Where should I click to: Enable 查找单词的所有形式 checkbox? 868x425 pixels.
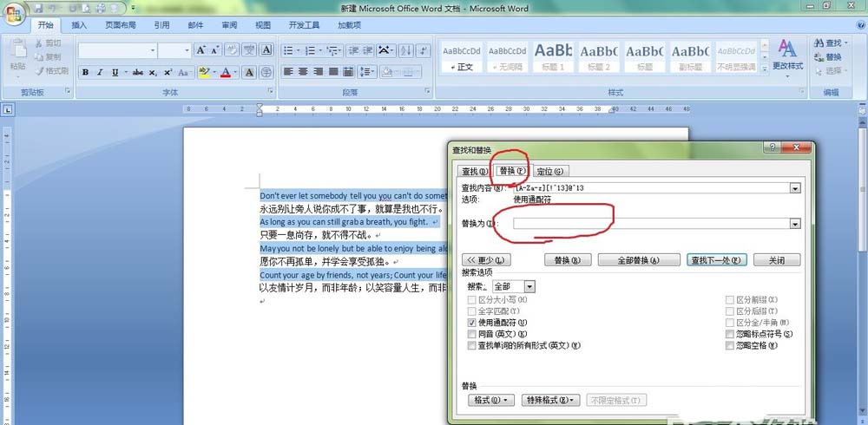(x=471, y=345)
